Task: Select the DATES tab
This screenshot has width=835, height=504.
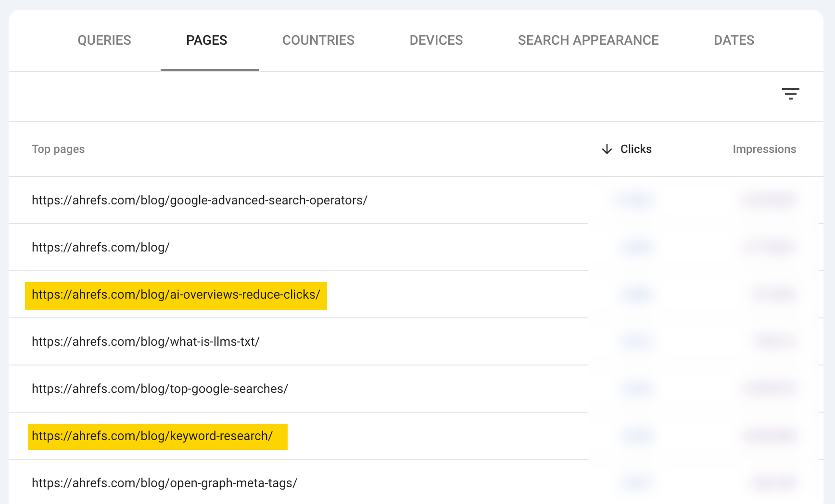Action: (734, 40)
